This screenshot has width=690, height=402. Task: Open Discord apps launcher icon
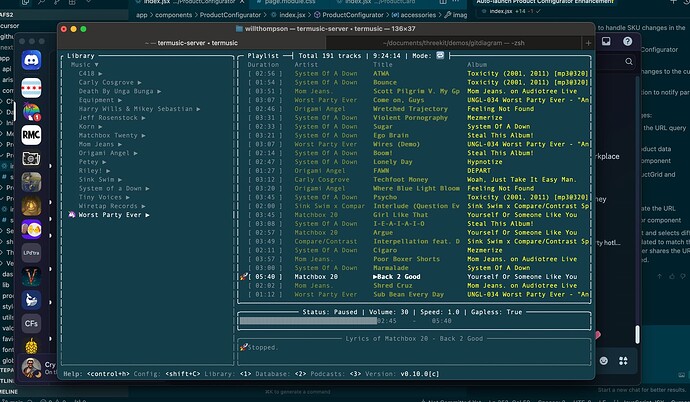coord(623,361)
